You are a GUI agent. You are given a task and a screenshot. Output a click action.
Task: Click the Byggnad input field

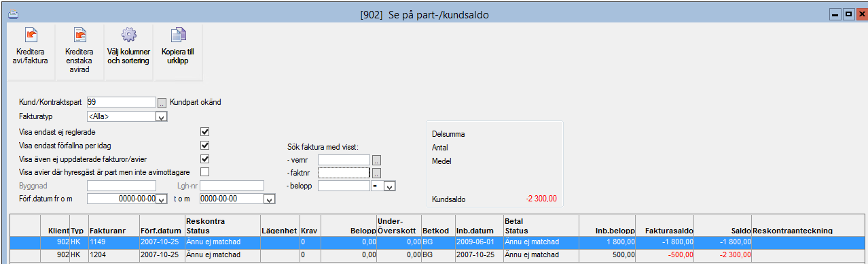(x=122, y=185)
